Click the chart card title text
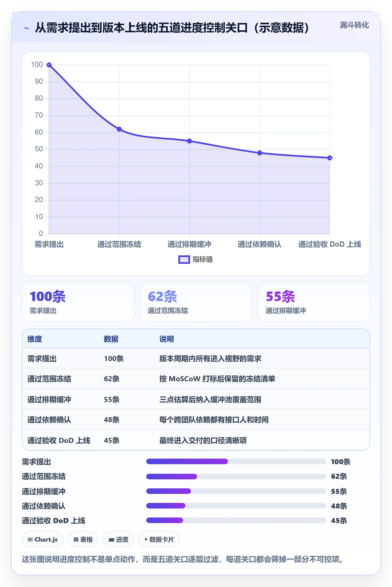Screen dimensions: 392x587 pos(172,28)
